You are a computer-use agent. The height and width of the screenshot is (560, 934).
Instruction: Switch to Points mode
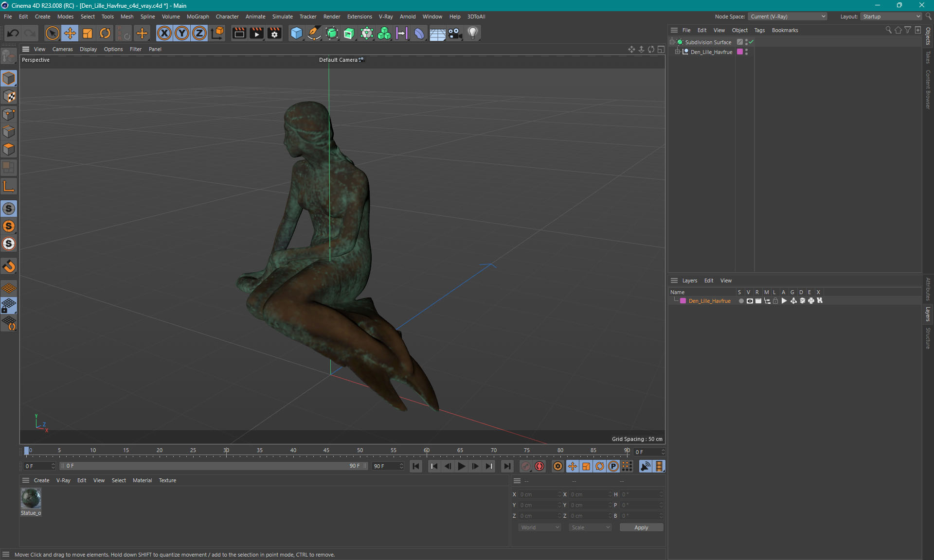pyautogui.click(x=9, y=114)
